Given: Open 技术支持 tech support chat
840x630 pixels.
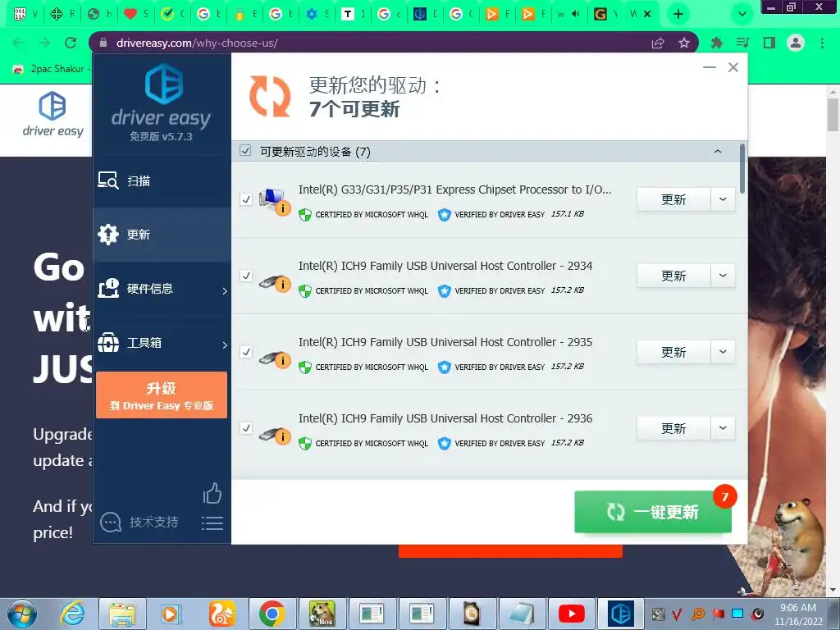Looking at the screenshot, I should (x=139, y=522).
